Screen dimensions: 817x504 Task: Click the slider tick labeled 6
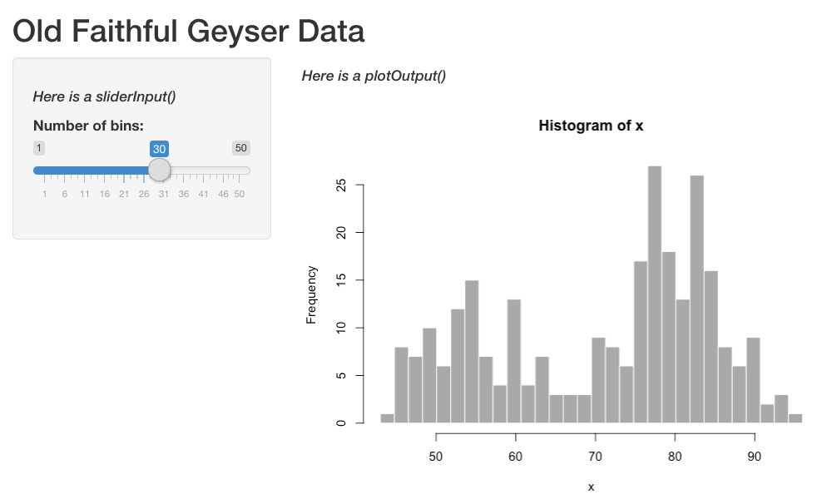pos(65,194)
